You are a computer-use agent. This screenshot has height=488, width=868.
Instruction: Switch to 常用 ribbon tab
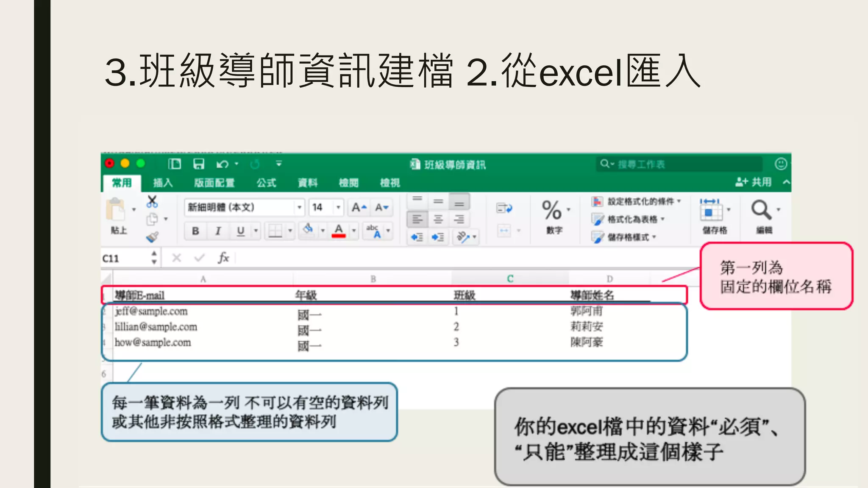click(122, 183)
